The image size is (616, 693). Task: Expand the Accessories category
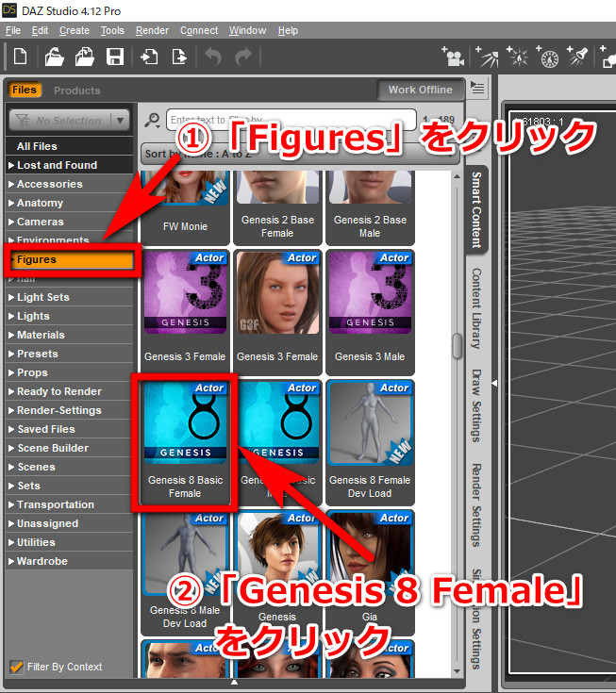[x=49, y=184]
